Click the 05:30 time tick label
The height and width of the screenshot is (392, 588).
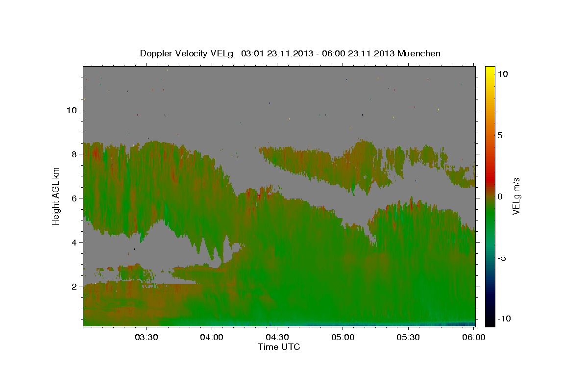point(408,338)
